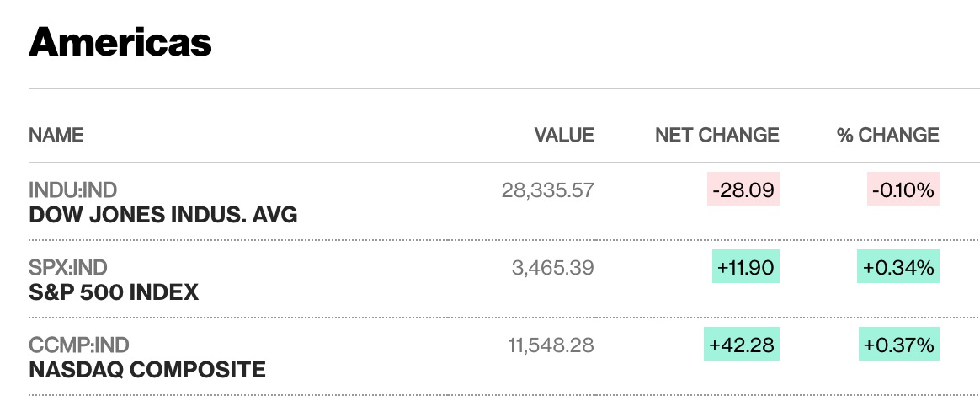Click the red -28.09 net change badge

click(743, 189)
